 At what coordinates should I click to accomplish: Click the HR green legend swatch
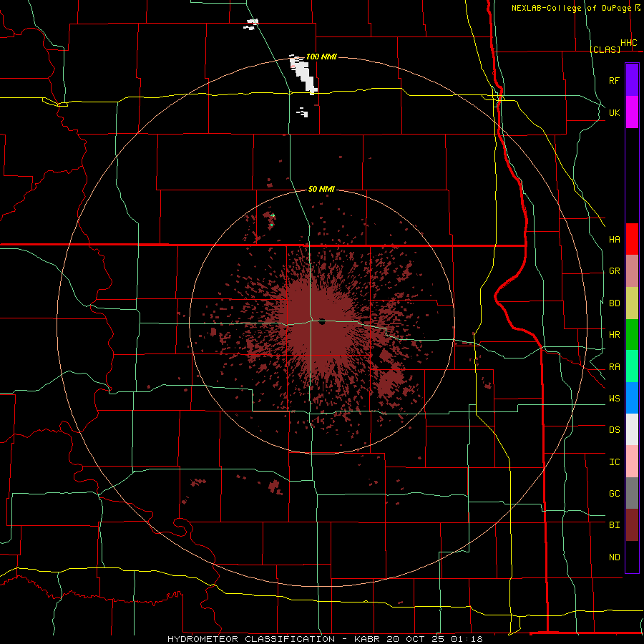(x=632, y=335)
